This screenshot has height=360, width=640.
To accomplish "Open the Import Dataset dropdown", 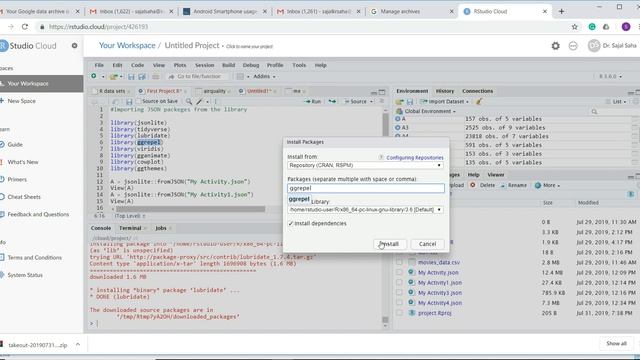I will click(445, 101).
